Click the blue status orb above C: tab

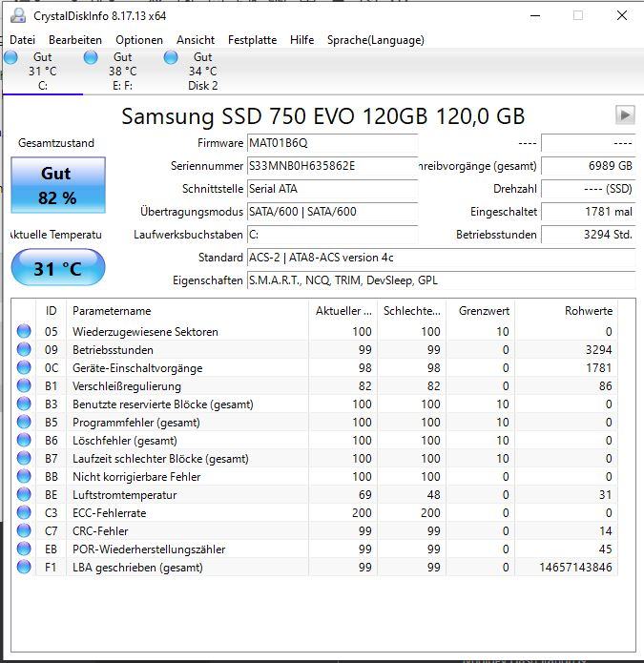(10, 57)
